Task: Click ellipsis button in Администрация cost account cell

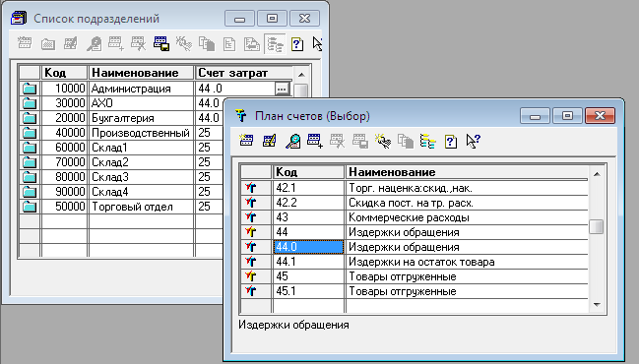Action: point(282,89)
